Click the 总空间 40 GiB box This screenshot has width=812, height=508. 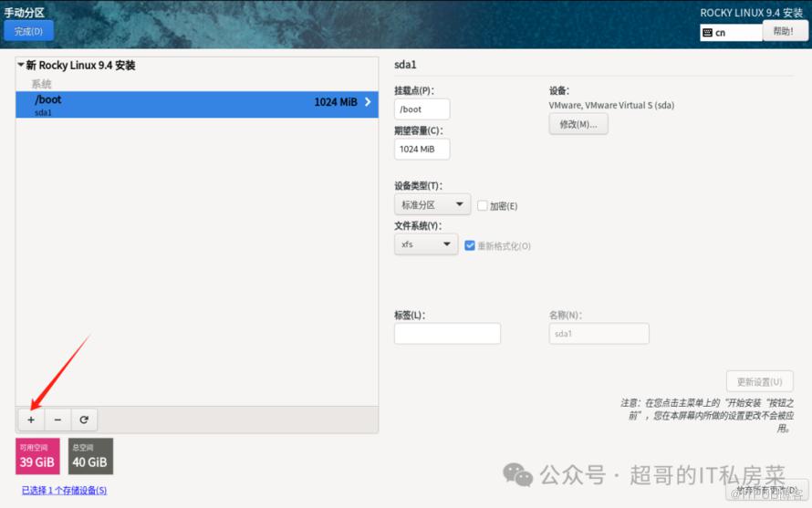point(90,456)
